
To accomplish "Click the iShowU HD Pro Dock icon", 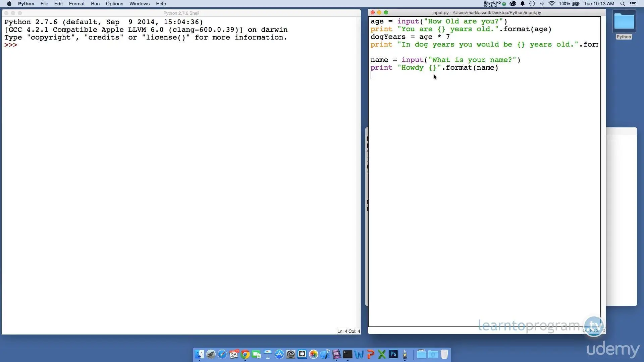I will tap(336, 354).
